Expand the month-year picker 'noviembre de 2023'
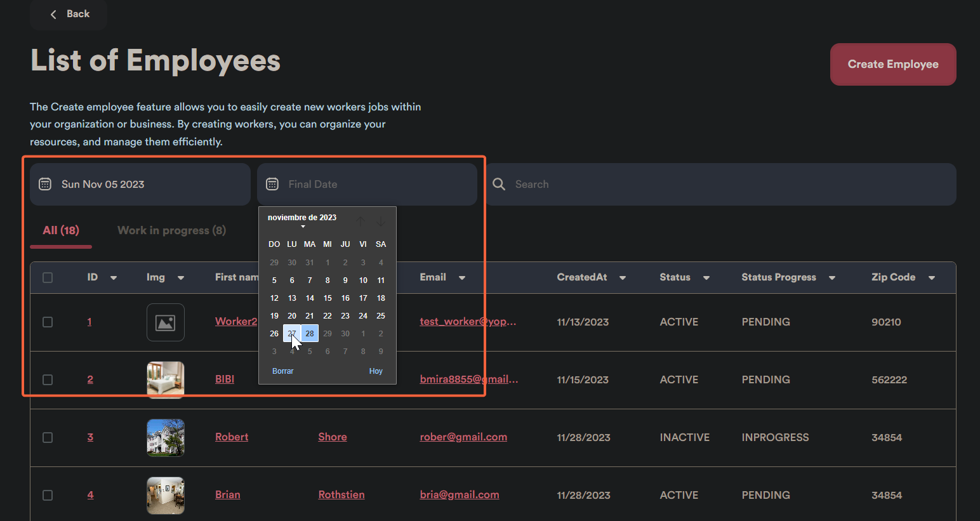 pyautogui.click(x=302, y=218)
